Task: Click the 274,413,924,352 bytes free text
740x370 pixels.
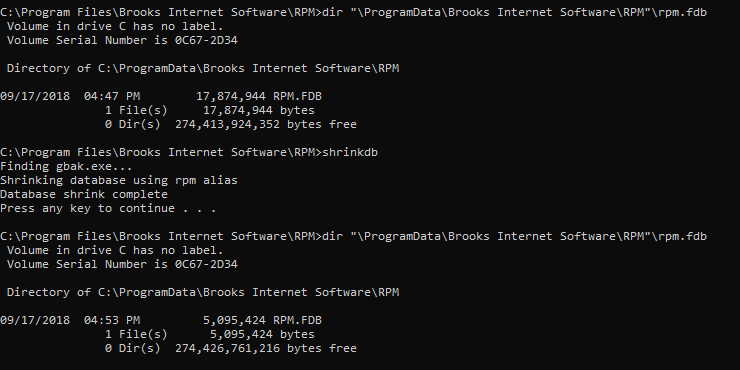Action: tap(266, 125)
